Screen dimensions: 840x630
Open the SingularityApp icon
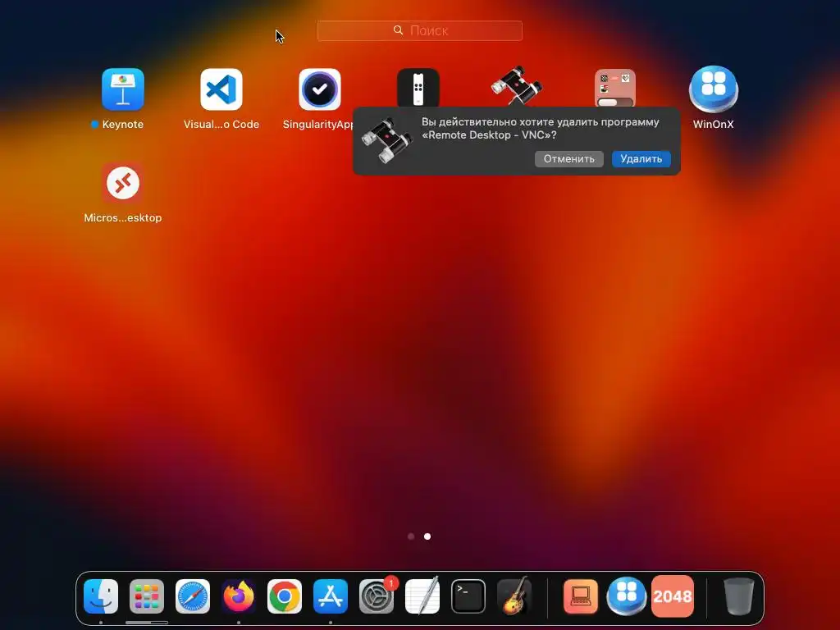coord(320,89)
